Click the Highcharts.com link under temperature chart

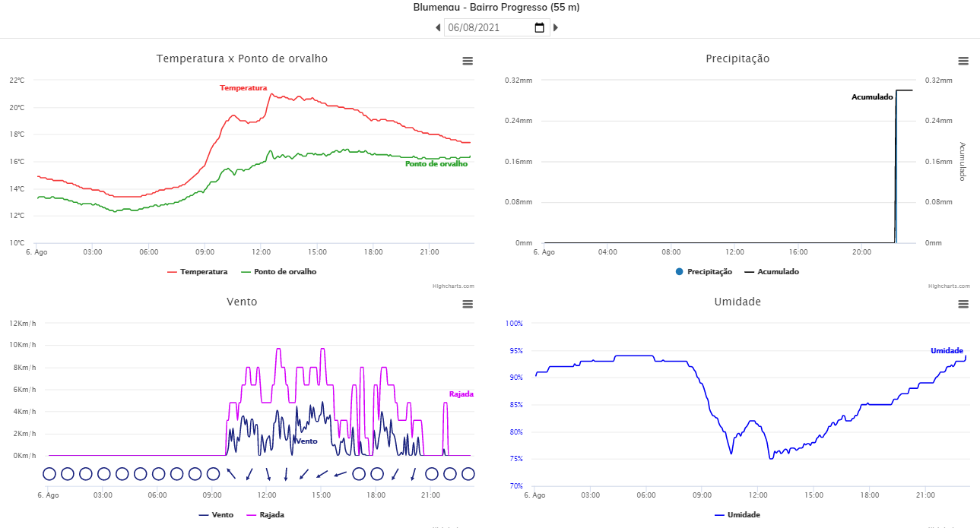point(453,286)
